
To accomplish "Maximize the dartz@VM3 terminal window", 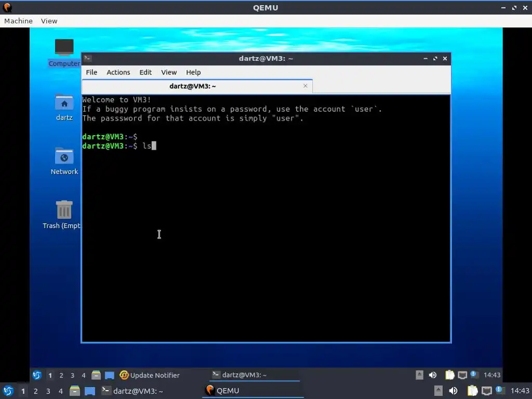I will pyautogui.click(x=435, y=59).
